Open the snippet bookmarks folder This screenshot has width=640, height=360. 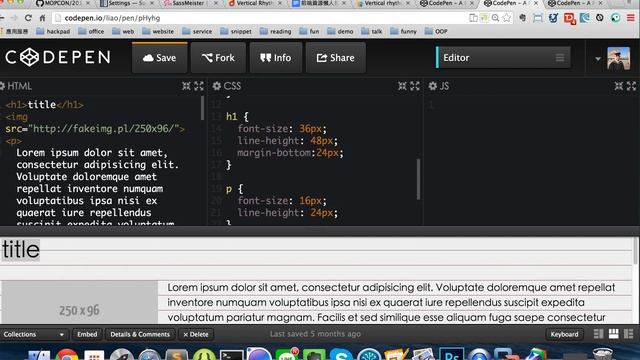pos(236,31)
